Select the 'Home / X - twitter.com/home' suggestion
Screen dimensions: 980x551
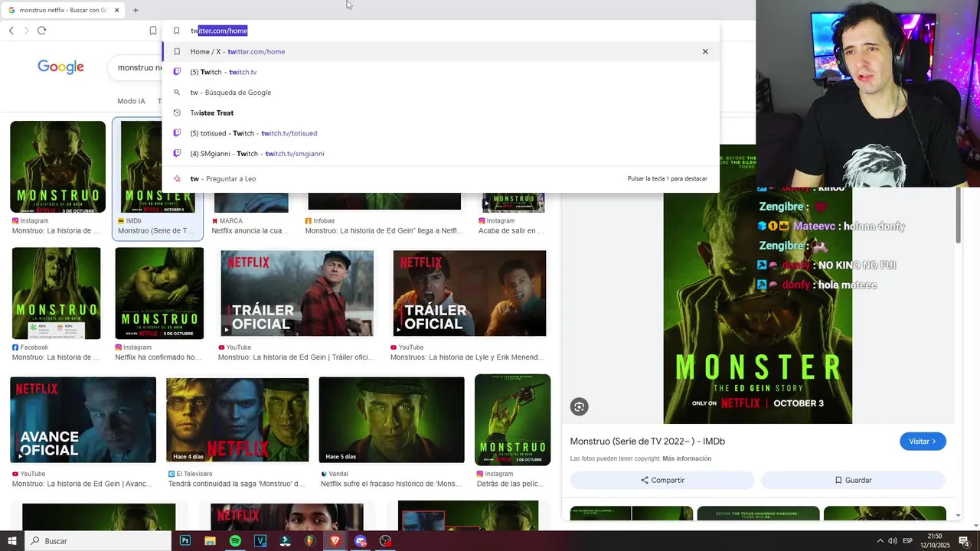440,51
